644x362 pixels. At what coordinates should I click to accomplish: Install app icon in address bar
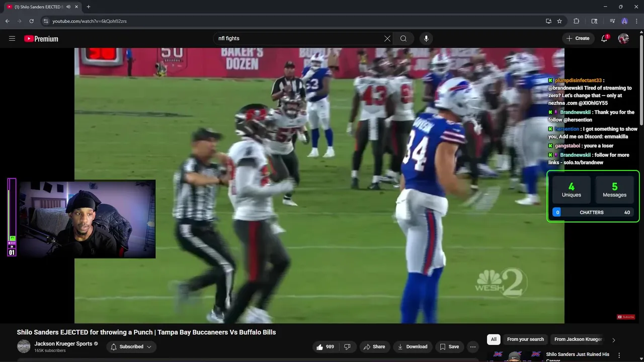click(548, 21)
